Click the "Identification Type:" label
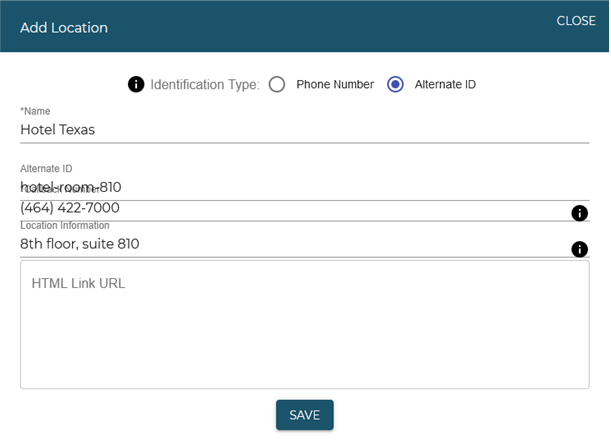This screenshot has height=442, width=611. [x=205, y=84]
